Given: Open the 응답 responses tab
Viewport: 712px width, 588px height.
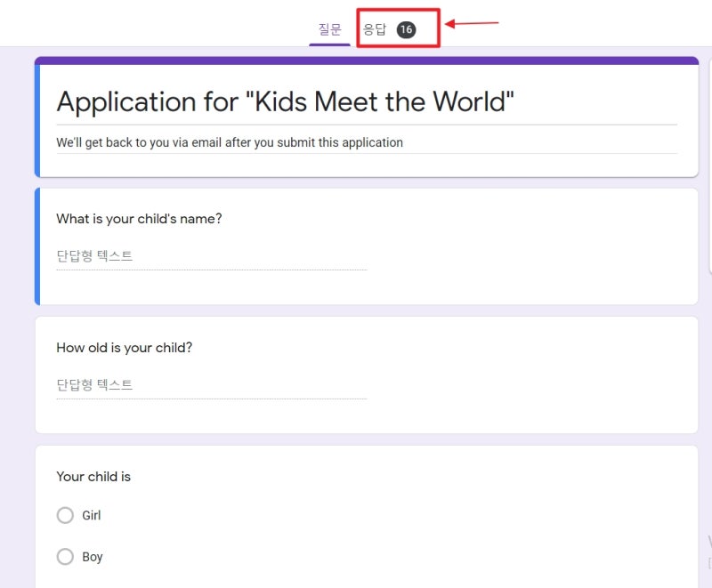Looking at the screenshot, I should [375, 29].
